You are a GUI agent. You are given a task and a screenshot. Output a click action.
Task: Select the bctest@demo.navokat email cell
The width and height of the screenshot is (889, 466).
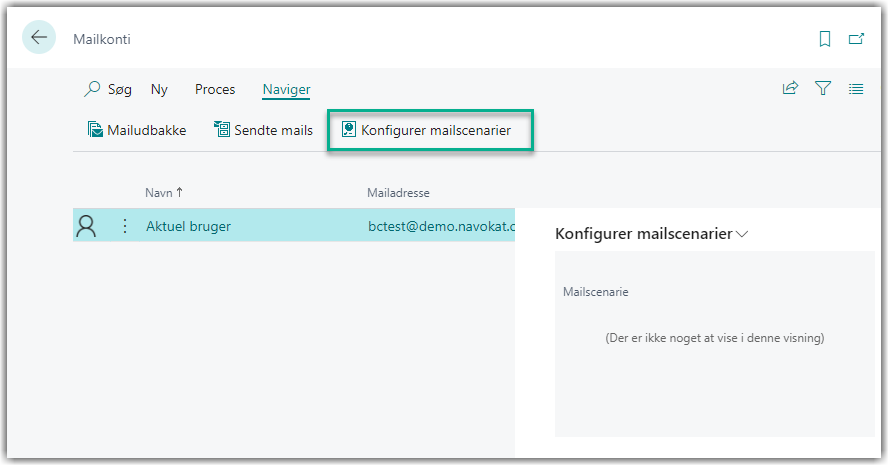click(440, 227)
